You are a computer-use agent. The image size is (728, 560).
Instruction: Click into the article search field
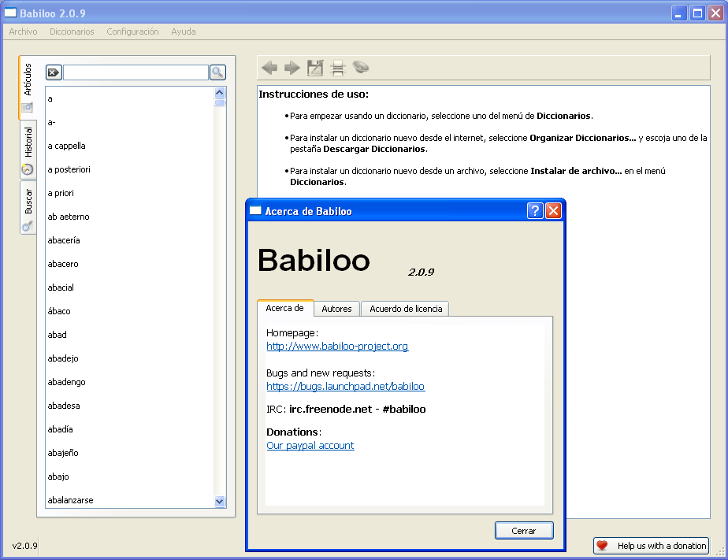pos(136,72)
